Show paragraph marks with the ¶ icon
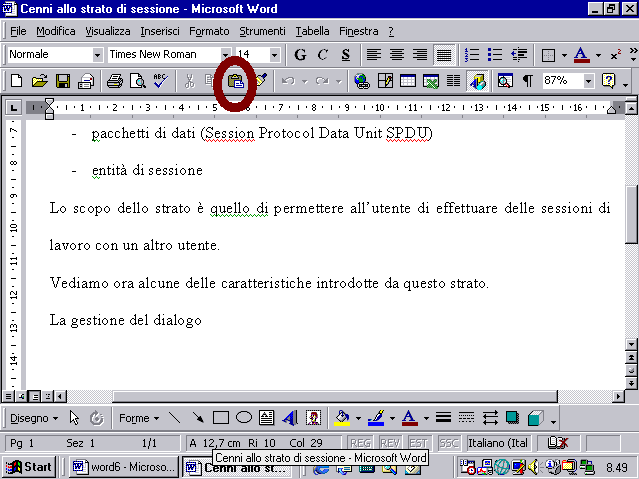 (527, 81)
